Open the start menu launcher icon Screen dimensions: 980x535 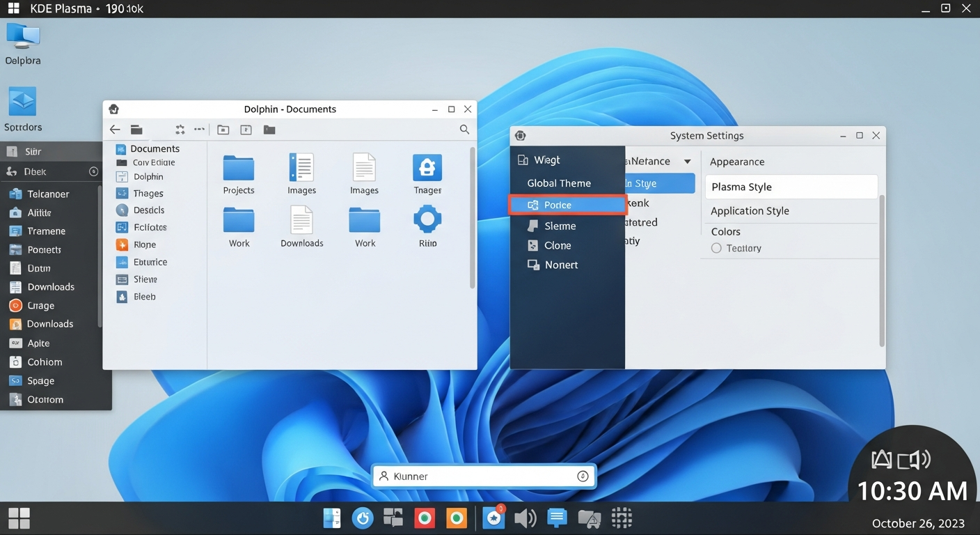(19, 518)
